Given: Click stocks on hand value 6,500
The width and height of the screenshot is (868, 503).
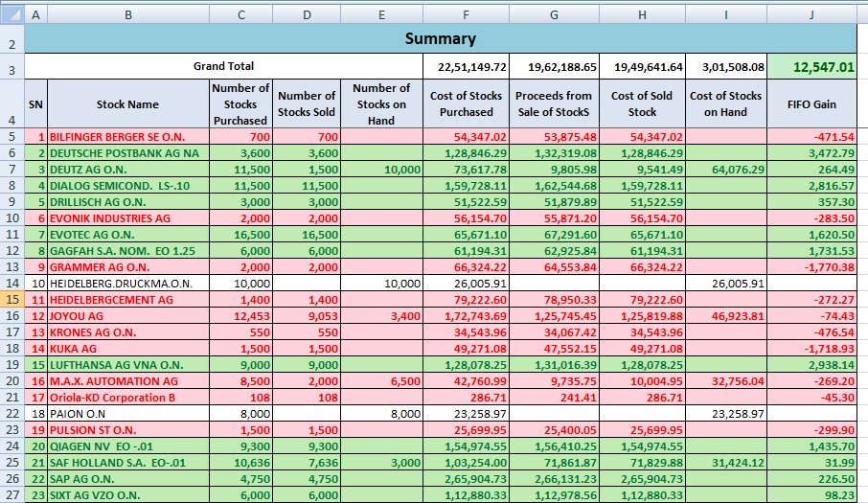Looking at the screenshot, I should [x=381, y=380].
